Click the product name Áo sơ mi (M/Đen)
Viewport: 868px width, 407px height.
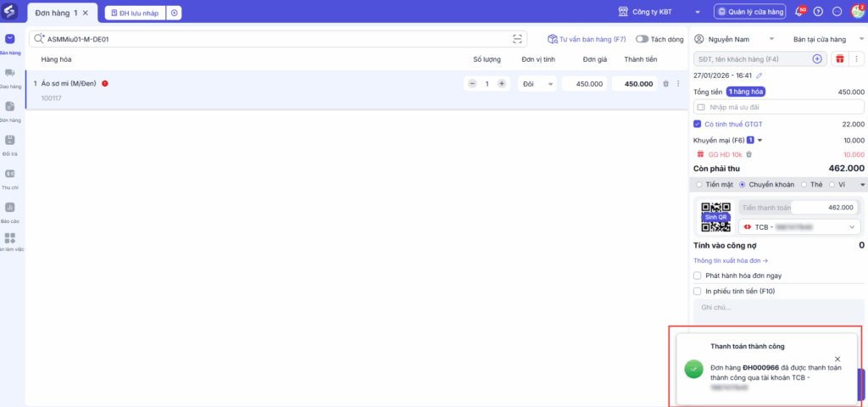pos(69,84)
